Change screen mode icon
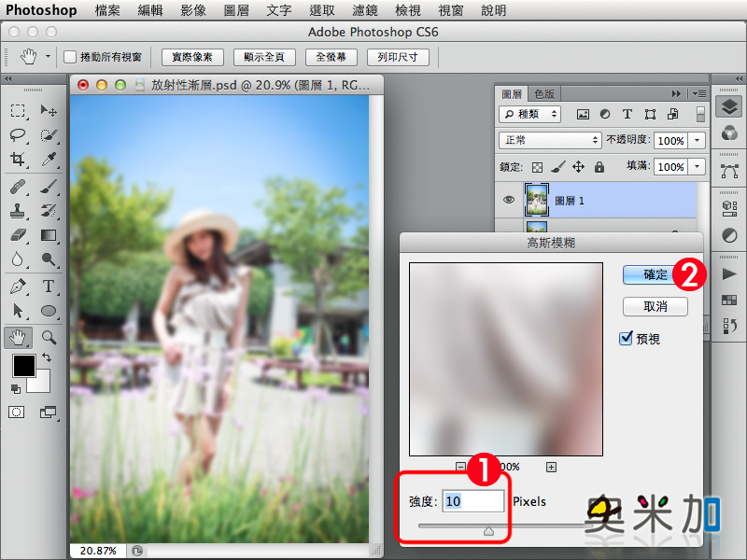 point(48,412)
